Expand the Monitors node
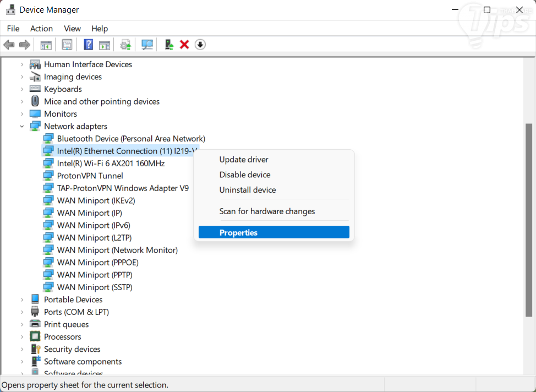Screen dimensions: 536x392 (x=22, y=113)
